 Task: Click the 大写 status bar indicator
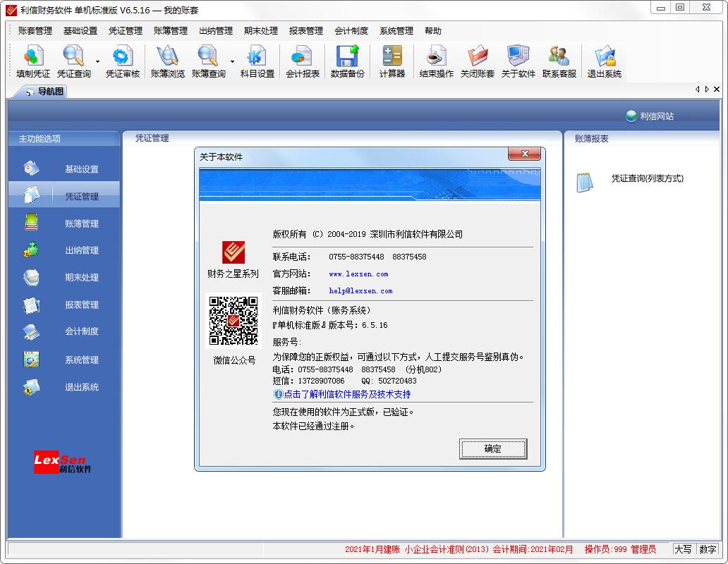click(x=683, y=549)
